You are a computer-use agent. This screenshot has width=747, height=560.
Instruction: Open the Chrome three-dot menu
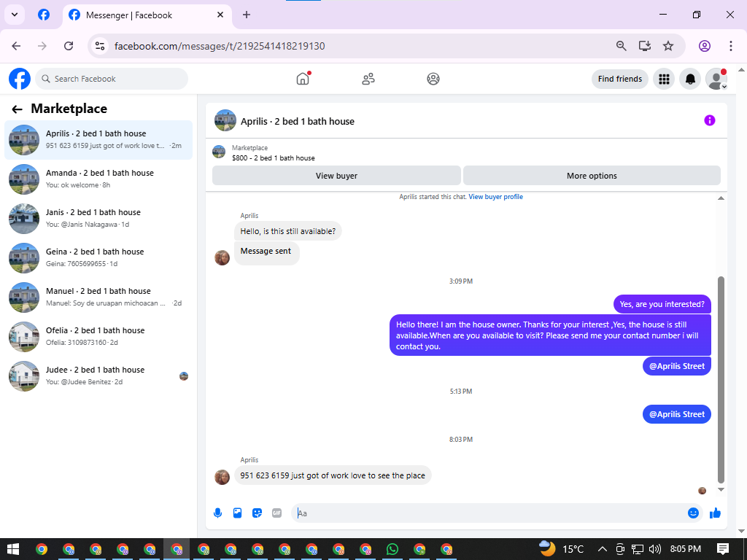click(731, 46)
